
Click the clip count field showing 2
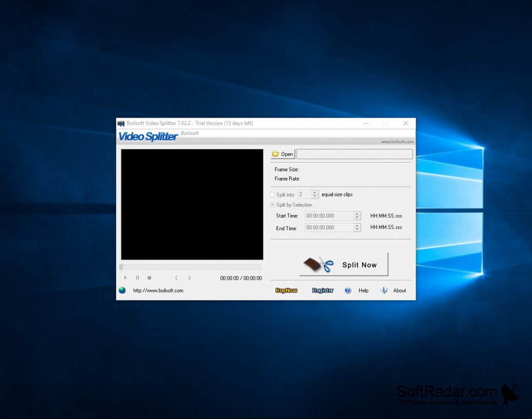pos(304,194)
